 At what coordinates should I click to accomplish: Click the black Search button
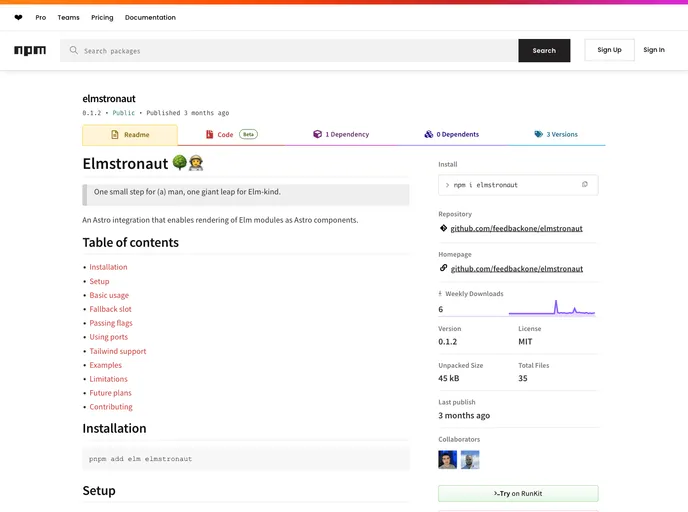[x=544, y=50]
